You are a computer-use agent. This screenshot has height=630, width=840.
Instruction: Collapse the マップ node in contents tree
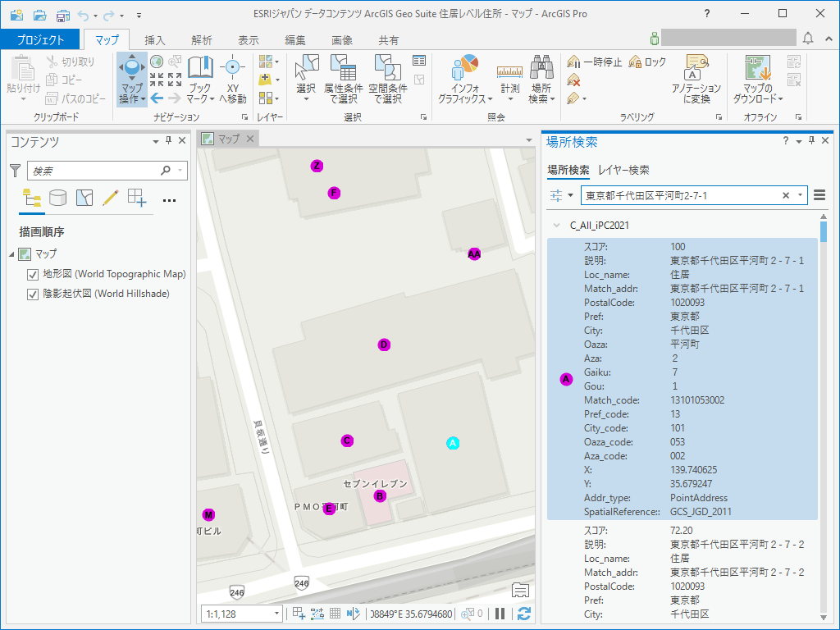tap(12, 254)
